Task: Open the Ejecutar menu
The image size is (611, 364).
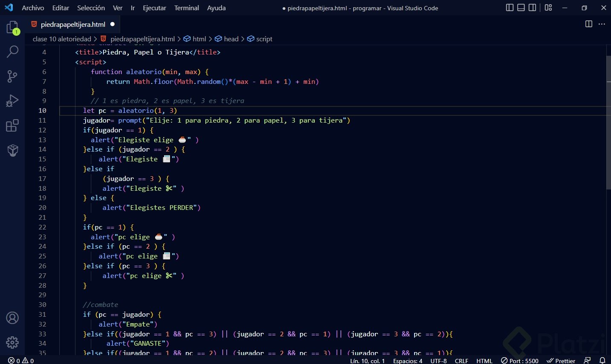Action: [x=154, y=8]
